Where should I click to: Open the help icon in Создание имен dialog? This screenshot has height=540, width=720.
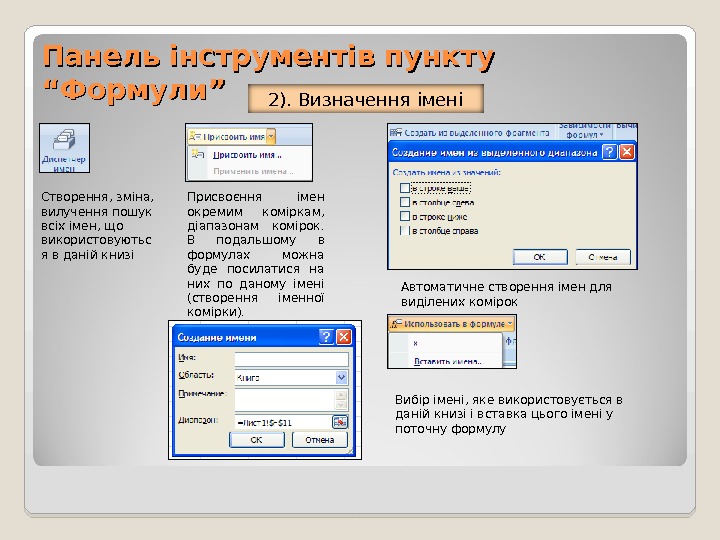[609, 152]
